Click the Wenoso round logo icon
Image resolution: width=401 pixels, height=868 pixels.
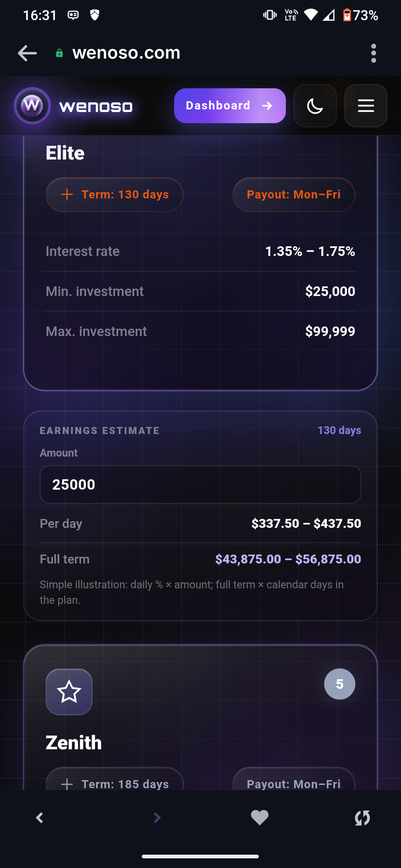(32, 106)
